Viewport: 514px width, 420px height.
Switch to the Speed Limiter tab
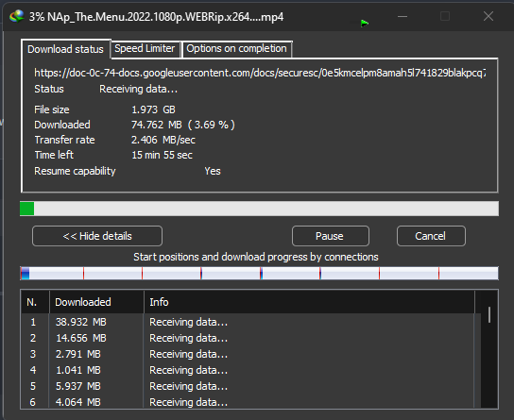tap(146, 49)
